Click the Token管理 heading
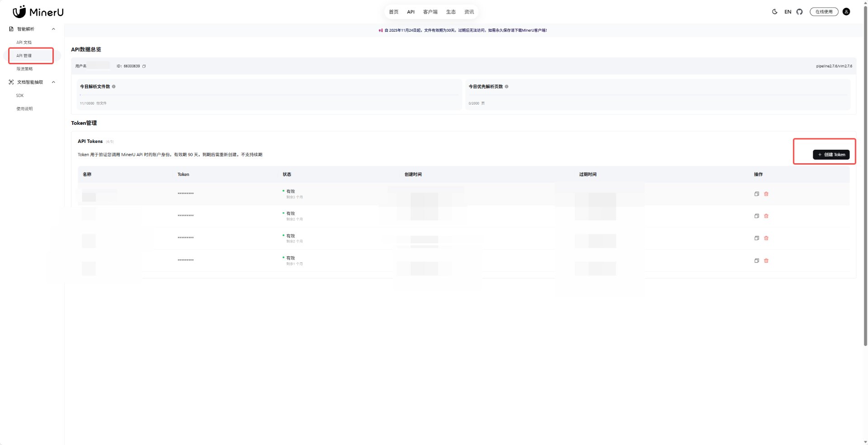868x445 pixels. click(x=84, y=123)
